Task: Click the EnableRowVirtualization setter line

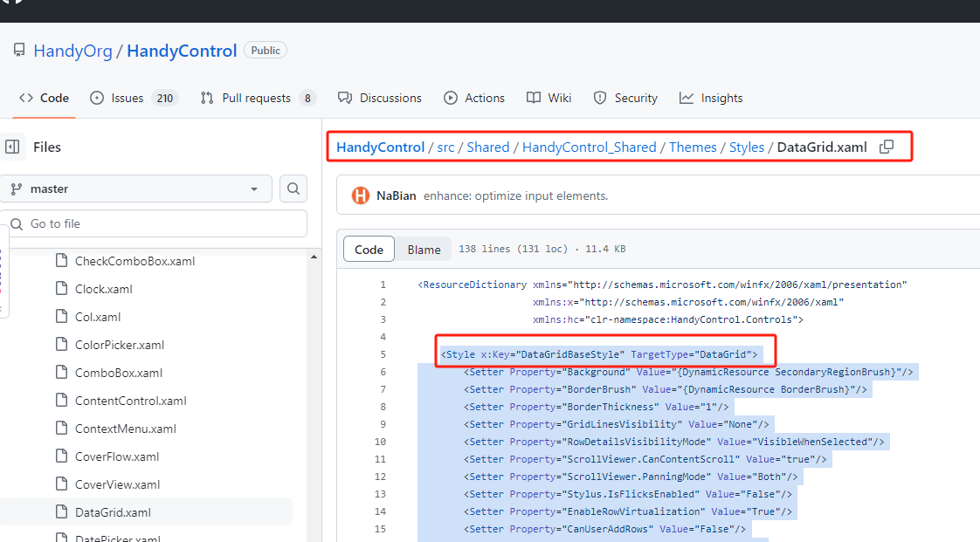Action: click(x=627, y=511)
